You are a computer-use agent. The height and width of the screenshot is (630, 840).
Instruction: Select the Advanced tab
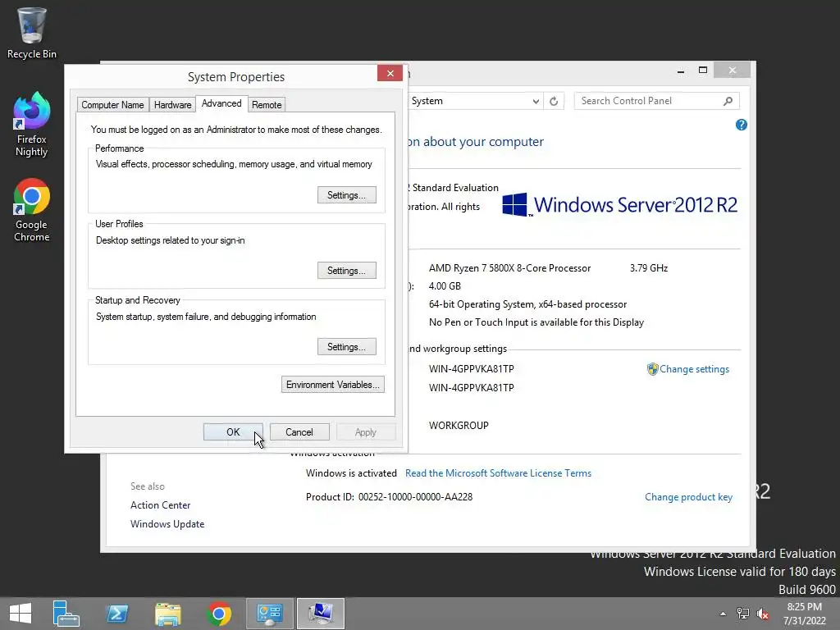(221, 103)
